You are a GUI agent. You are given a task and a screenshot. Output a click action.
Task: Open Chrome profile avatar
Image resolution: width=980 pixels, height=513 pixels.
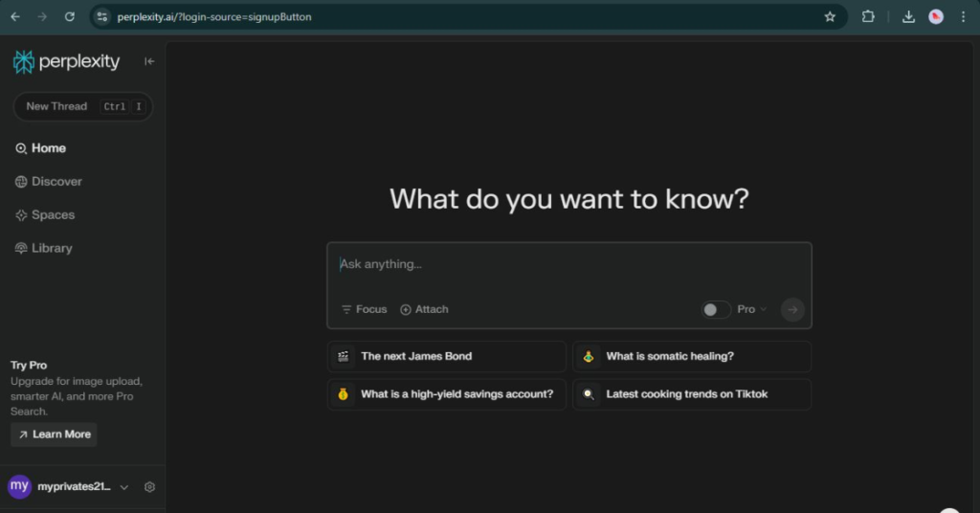click(x=936, y=17)
